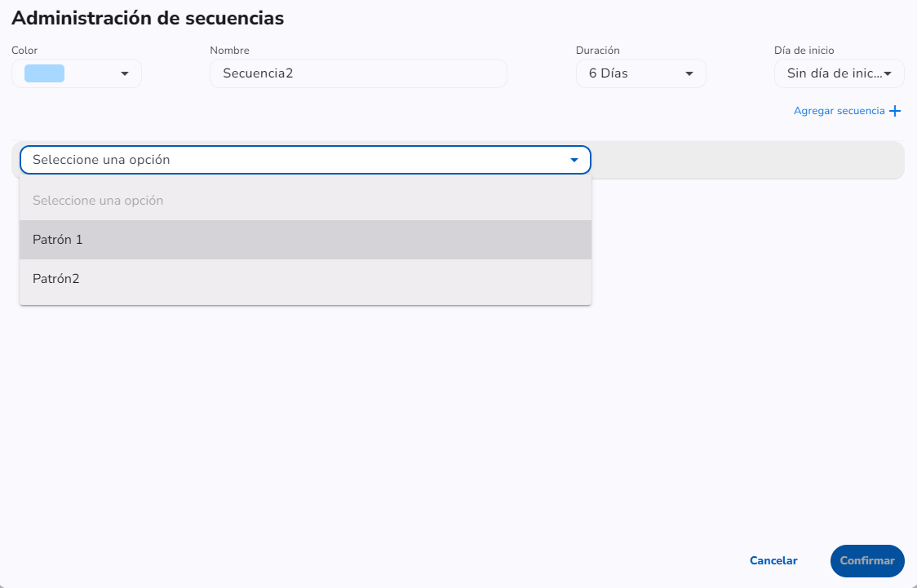Viewport: 917px width, 588px height.
Task: Click the Cancelar button
Action: [773, 560]
